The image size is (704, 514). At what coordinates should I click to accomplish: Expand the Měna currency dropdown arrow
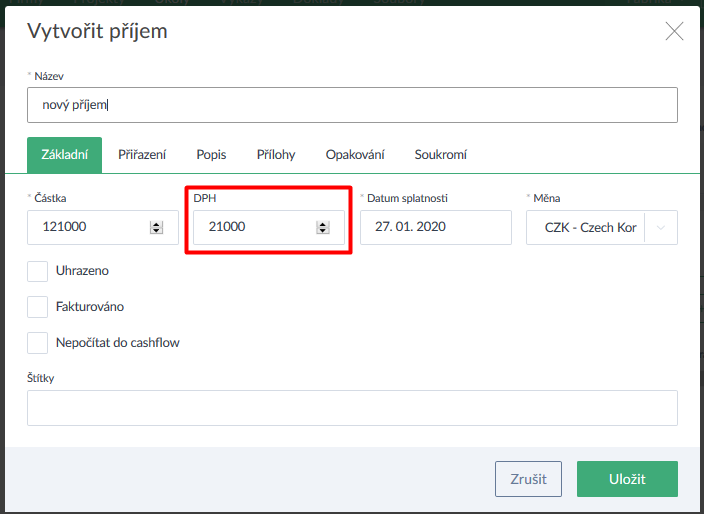click(x=660, y=228)
